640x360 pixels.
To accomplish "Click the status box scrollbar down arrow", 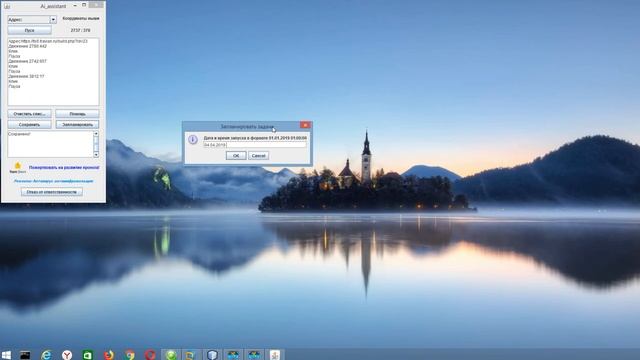I will point(96,155).
